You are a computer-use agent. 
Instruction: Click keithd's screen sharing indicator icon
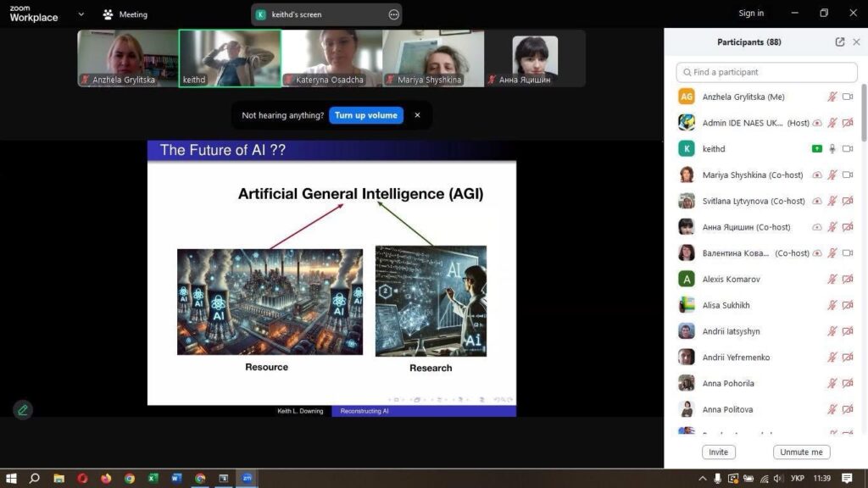[x=817, y=149]
